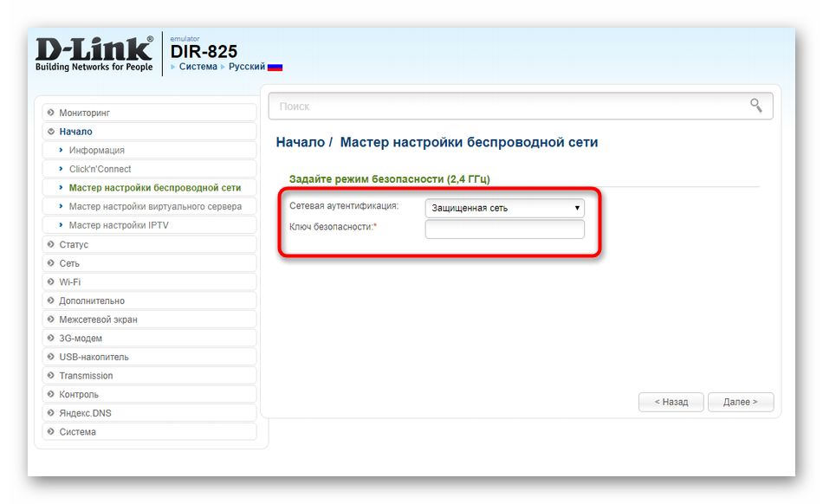The width and height of the screenshot is (823, 504).
Task: Collapse the Начало section
Action: 75,132
